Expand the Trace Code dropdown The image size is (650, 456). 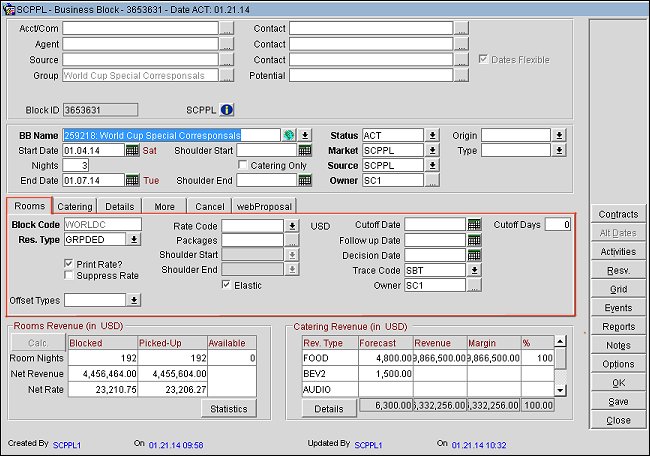pyautogui.click(x=473, y=270)
